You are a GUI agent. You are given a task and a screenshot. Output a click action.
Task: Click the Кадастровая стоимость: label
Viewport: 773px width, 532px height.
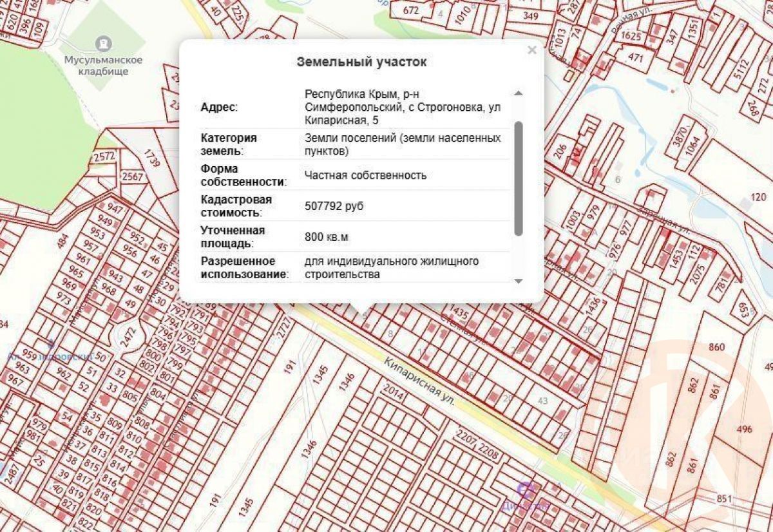click(x=236, y=206)
